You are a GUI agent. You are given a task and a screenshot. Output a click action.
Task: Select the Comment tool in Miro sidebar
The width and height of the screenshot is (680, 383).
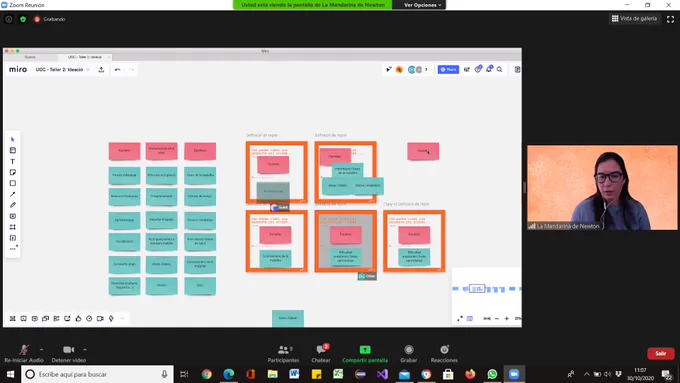coord(12,216)
